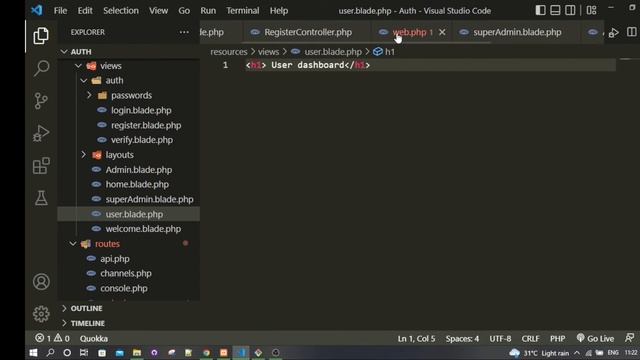
Task: Open the Go menu
Action: pyautogui.click(x=184, y=11)
